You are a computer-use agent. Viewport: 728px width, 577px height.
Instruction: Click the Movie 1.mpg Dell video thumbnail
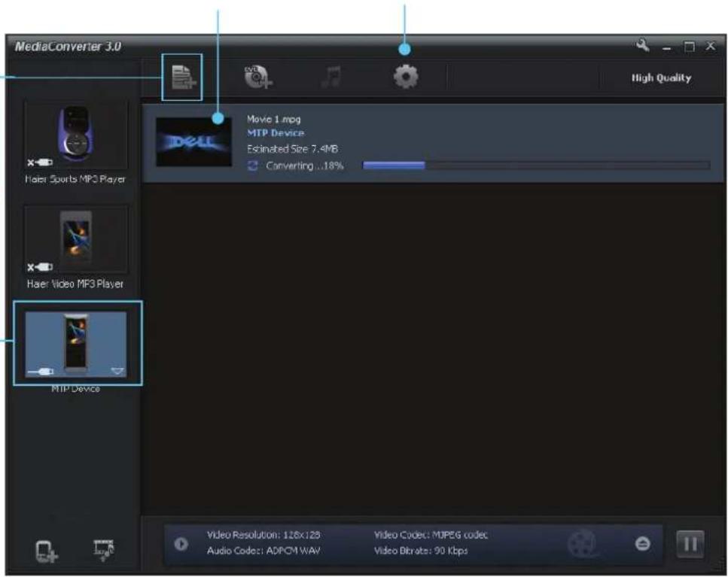(x=193, y=141)
